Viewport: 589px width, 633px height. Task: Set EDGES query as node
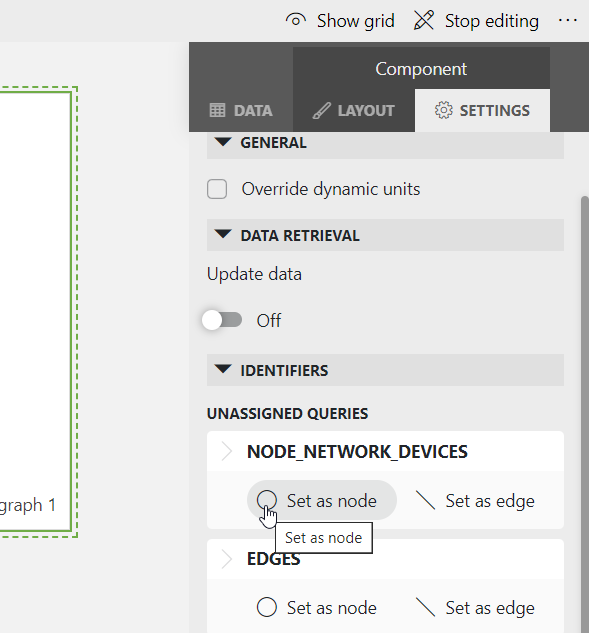(x=317, y=608)
